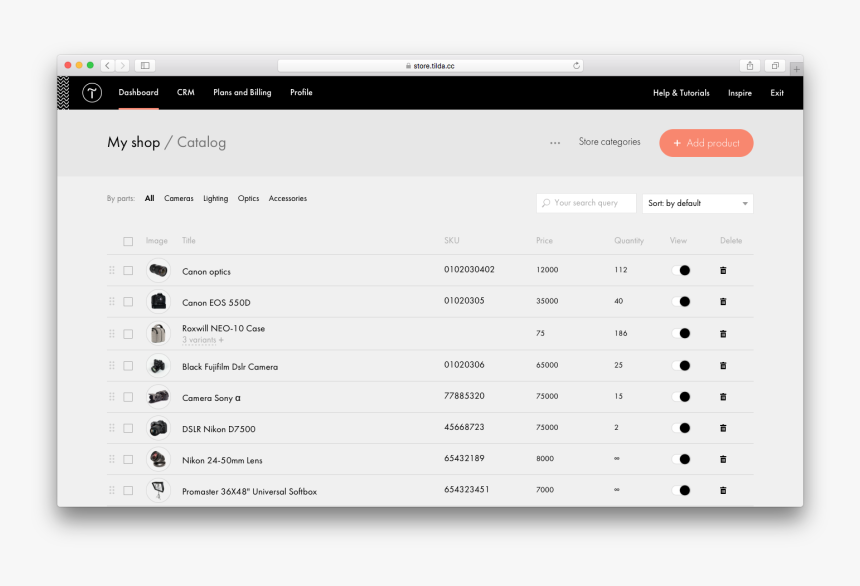
Task: Open the Safari share icon
Action: (750, 65)
